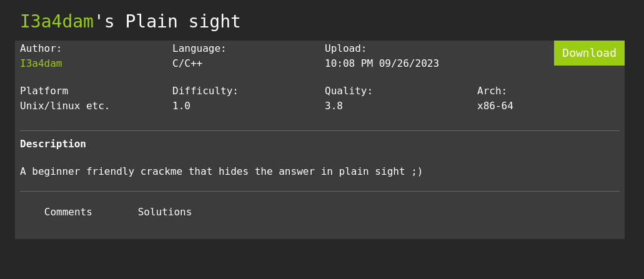Click the beginner friendly crackme description text
This screenshot has height=279, width=644.
tap(221, 171)
